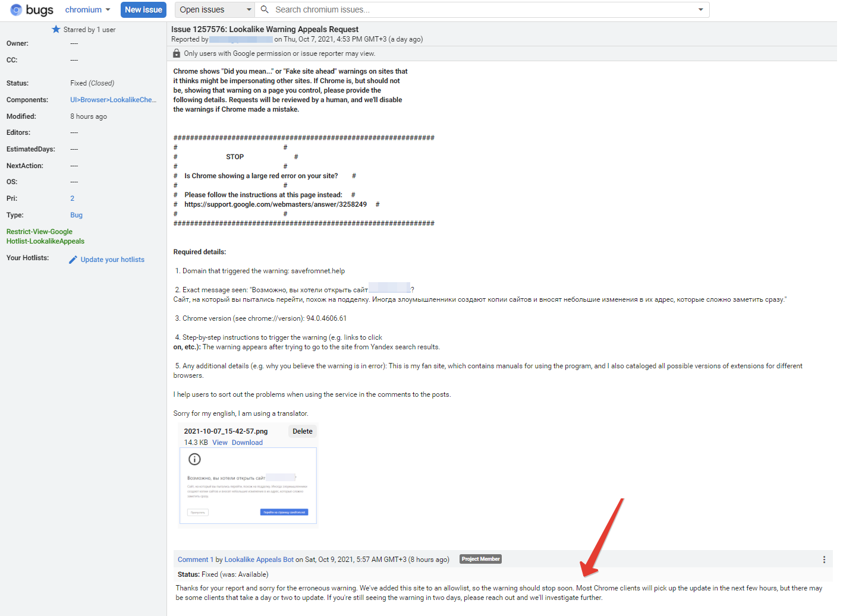Open the bugs logo home link
This screenshot has height=616, width=843.
32,10
